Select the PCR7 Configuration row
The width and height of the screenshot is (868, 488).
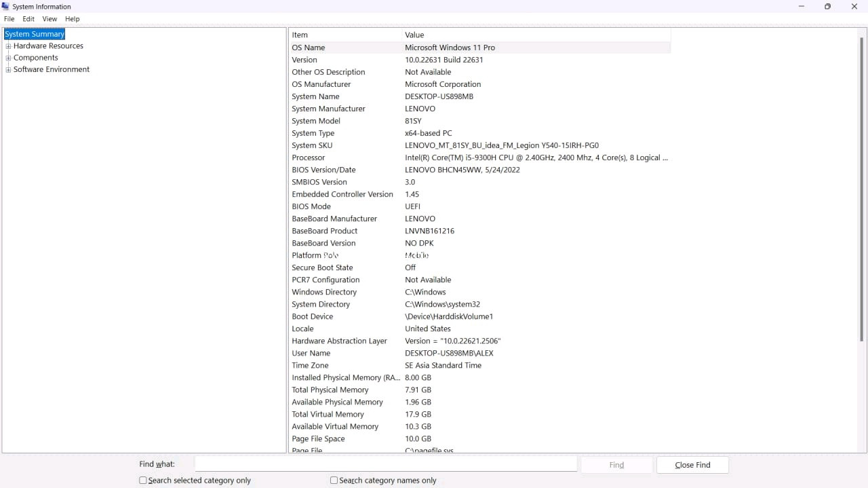(x=480, y=280)
